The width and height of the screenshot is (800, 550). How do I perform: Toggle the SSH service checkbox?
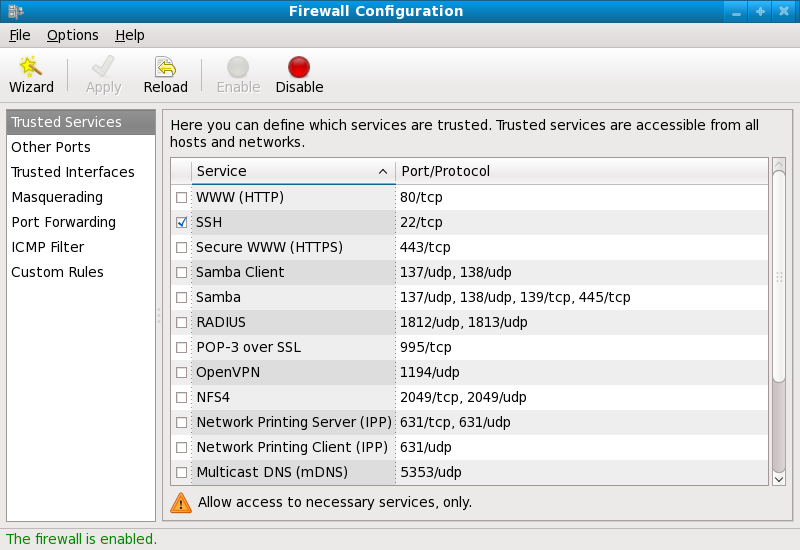pos(181,222)
